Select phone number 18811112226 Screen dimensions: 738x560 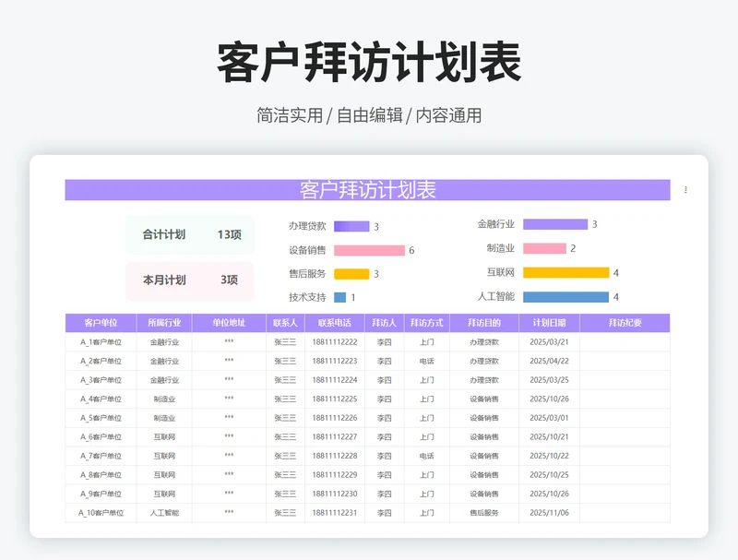coord(335,418)
